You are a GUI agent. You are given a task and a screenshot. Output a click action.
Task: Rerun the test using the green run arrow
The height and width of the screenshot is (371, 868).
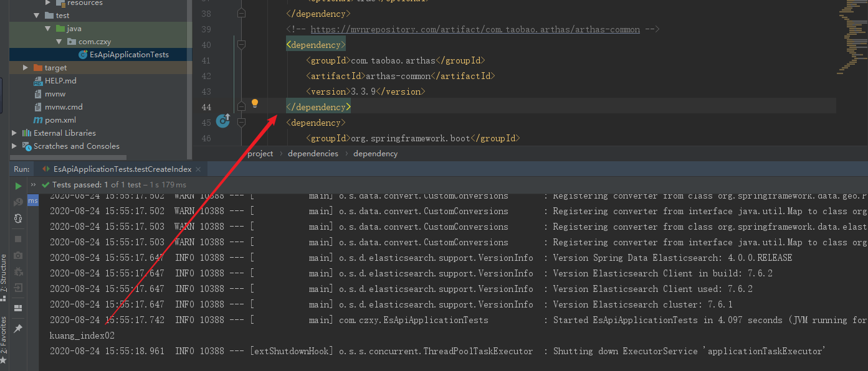click(18, 185)
